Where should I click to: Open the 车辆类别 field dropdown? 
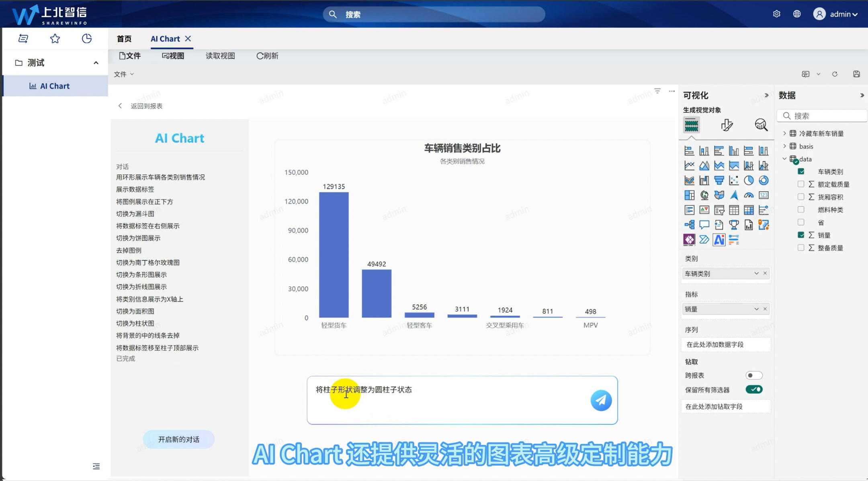756,274
